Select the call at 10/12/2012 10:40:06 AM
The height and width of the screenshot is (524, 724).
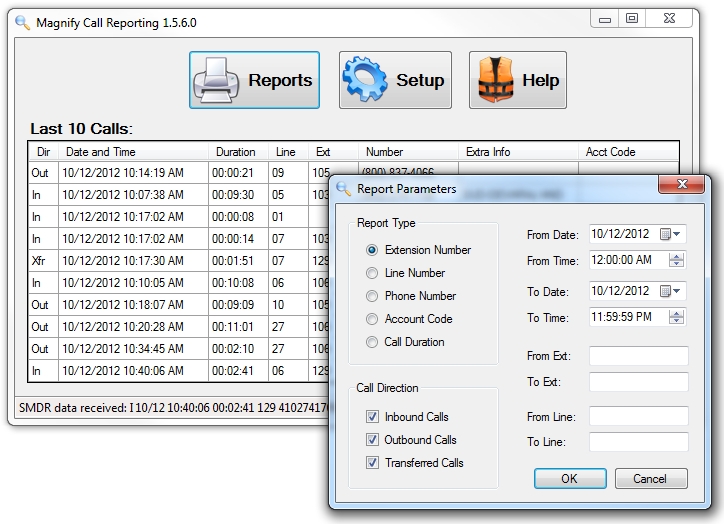point(179,371)
